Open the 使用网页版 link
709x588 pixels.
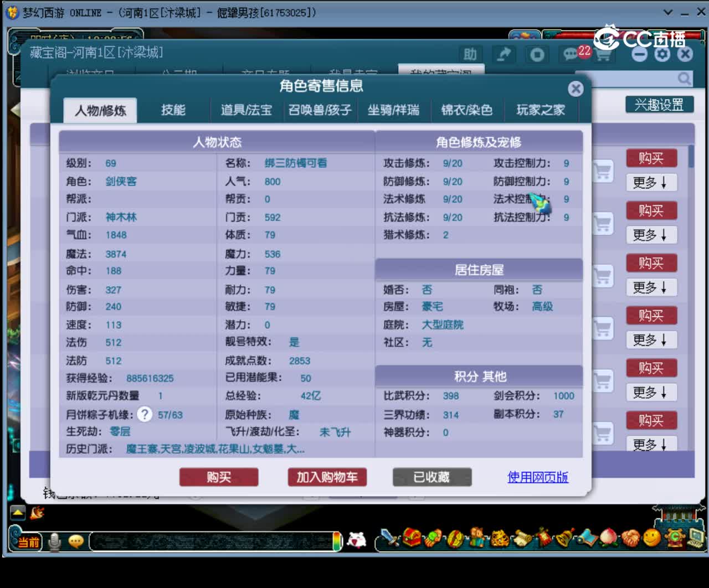pyautogui.click(x=538, y=477)
